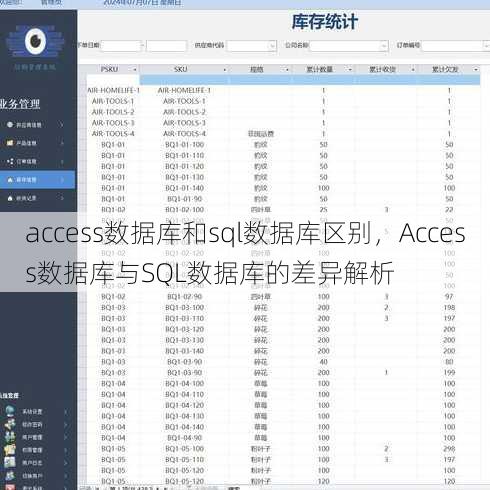490x490 pixels.
Task: Expand the 产品信息 chevron
Action: click(62, 143)
